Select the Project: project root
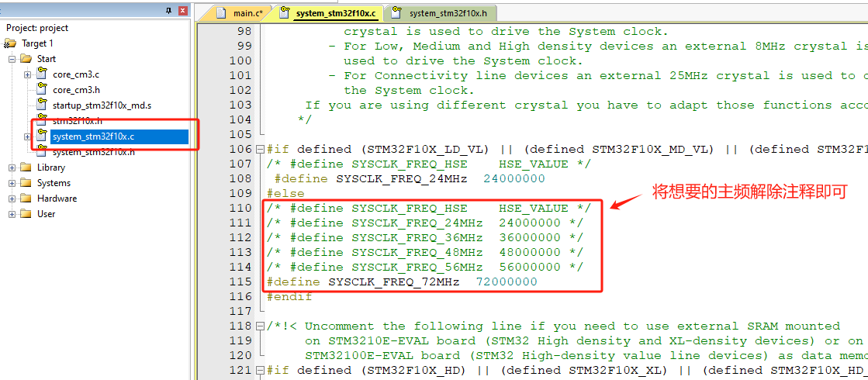The image size is (868, 380). tap(37, 28)
